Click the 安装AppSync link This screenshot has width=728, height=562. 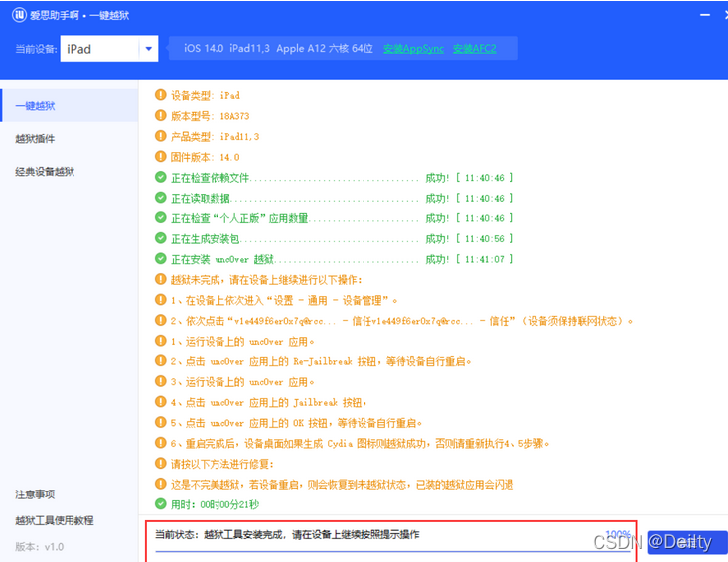413,49
